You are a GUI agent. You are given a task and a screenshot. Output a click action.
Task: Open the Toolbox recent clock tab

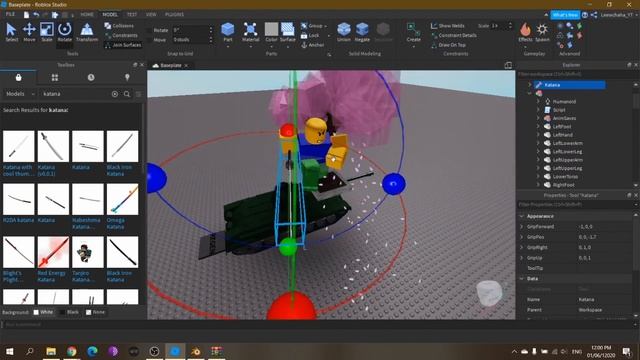(91, 78)
